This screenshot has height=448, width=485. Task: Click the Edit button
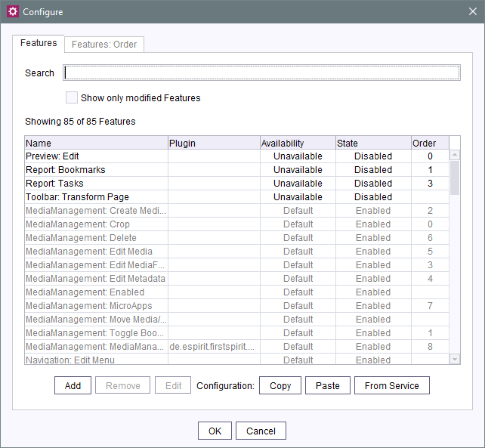coord(173,385)
